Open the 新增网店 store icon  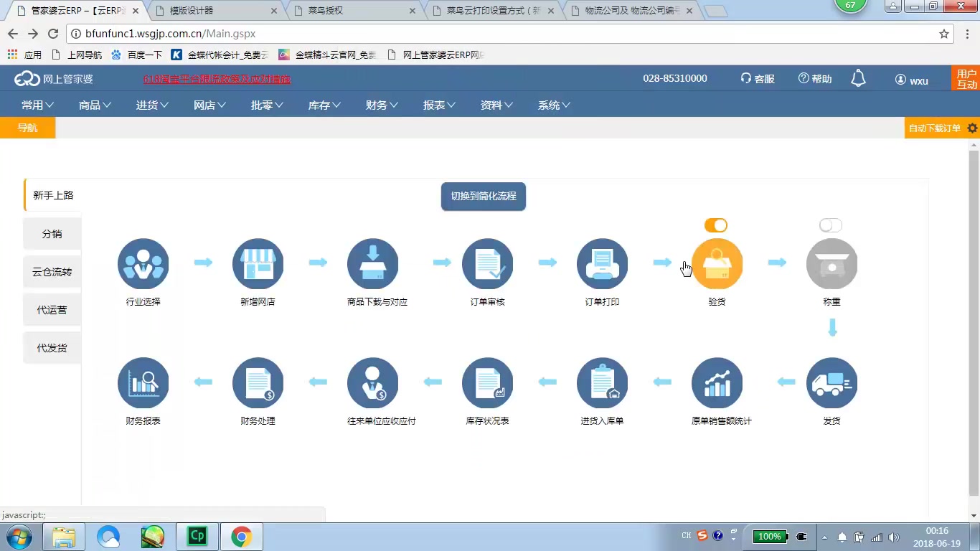pos(258,264)
